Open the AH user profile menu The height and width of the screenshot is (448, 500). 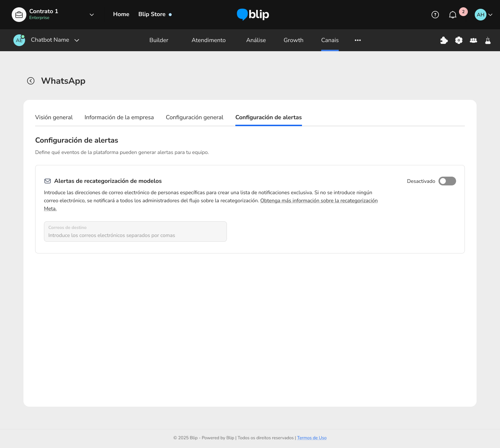click(483, 15)
